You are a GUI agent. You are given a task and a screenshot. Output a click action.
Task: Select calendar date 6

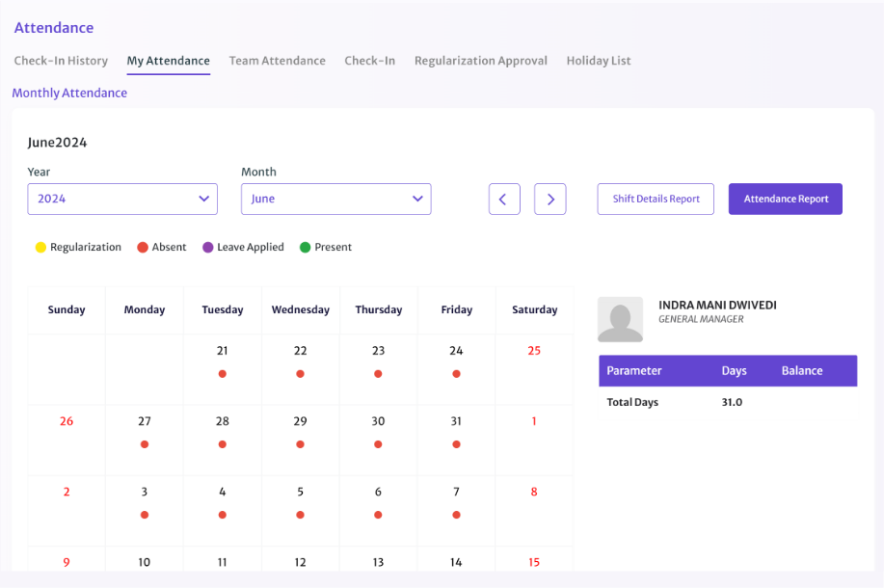(x=378, y=492)
